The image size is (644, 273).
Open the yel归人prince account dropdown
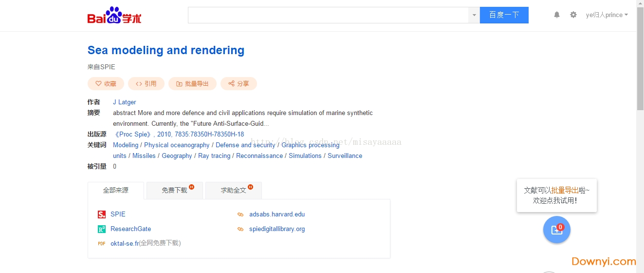607,15
